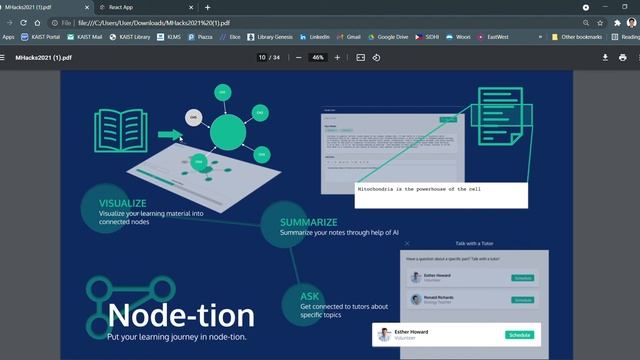Open the LinkedIn bookmark
The height and width of the screenshot is (360, 640).
[315, 37]
